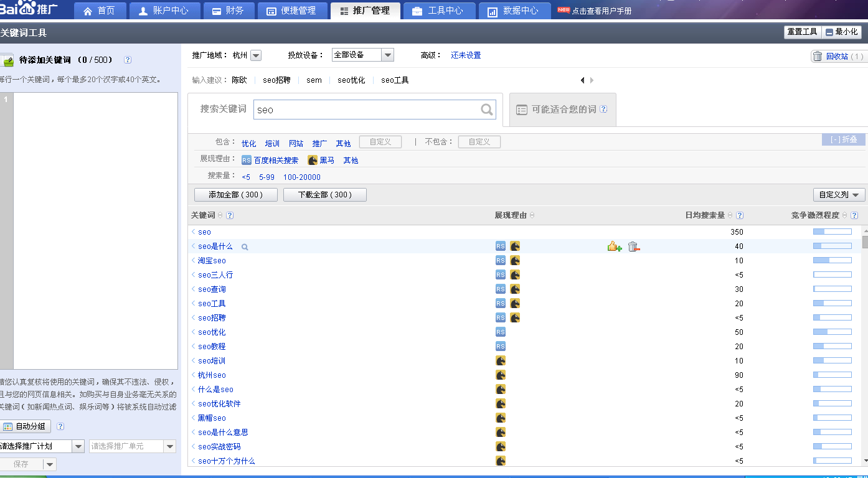Click the competition level bar for seo

pos(832,232)
